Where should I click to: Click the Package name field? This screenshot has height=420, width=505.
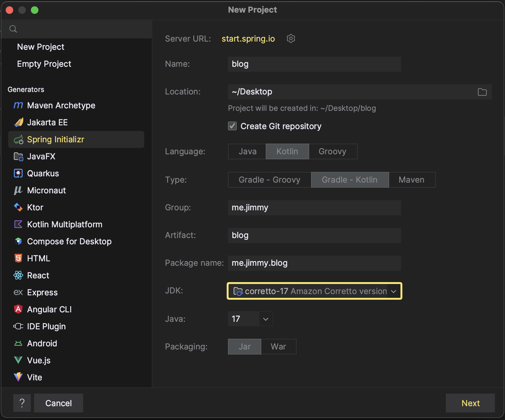click(x=315, y=263)
